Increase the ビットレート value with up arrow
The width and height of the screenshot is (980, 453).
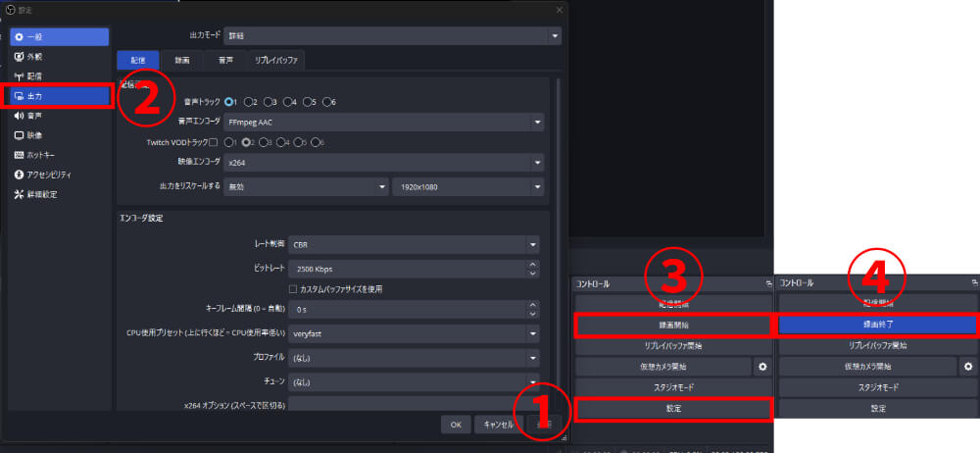click(532, 265)
